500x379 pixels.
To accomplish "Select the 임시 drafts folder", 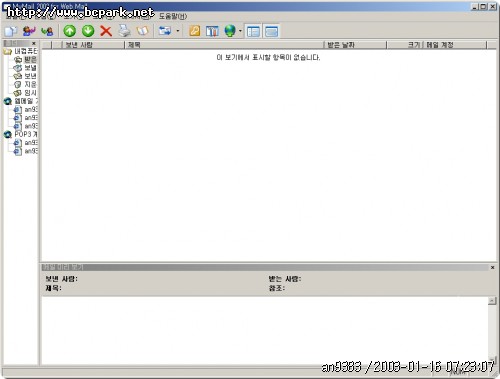I will tap(30, 93).
